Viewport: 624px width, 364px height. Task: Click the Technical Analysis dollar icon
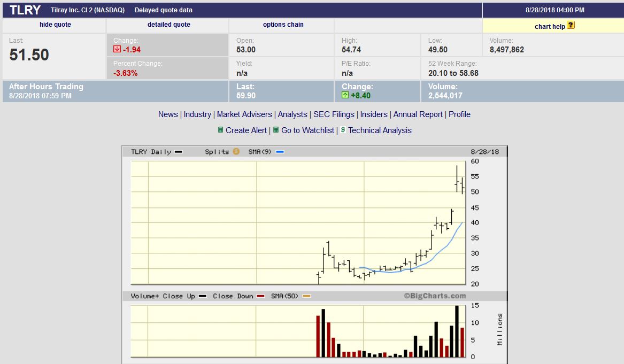(x=343, y=130)
